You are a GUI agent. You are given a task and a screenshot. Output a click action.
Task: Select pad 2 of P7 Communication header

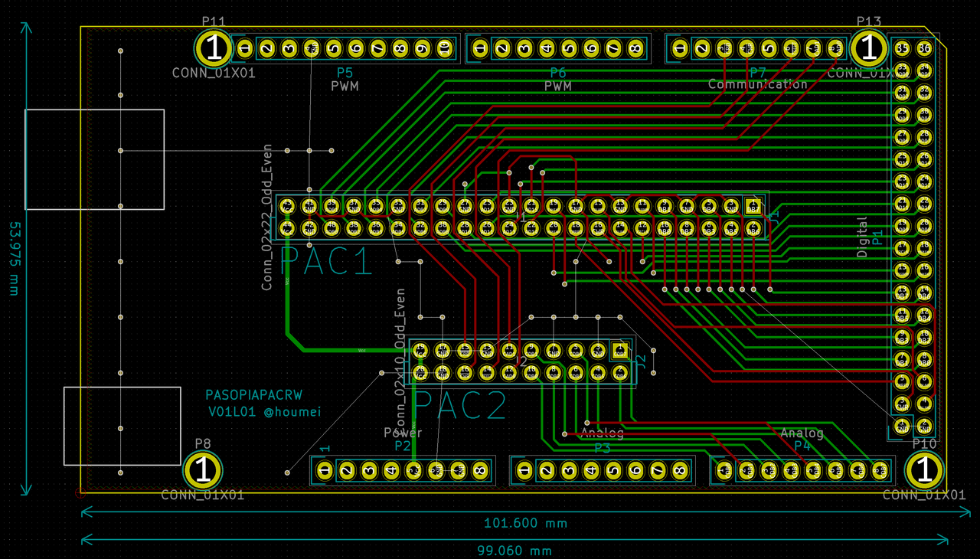pos(701,49)
